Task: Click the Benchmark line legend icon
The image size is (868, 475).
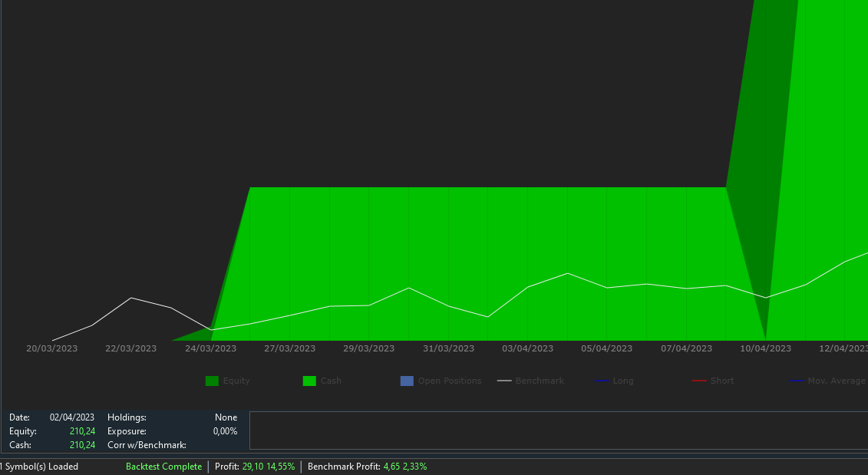Action: pos(504,381)
